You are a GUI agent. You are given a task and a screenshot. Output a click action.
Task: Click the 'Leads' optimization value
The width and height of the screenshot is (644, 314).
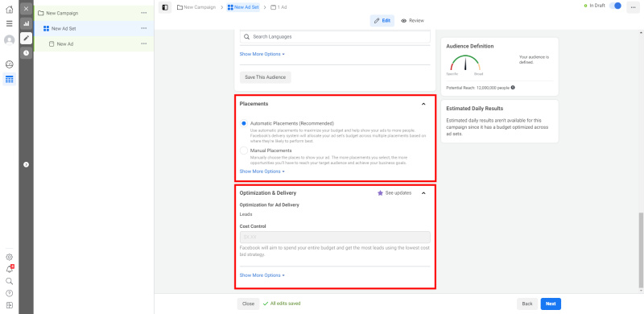click(x=246, y=214)
